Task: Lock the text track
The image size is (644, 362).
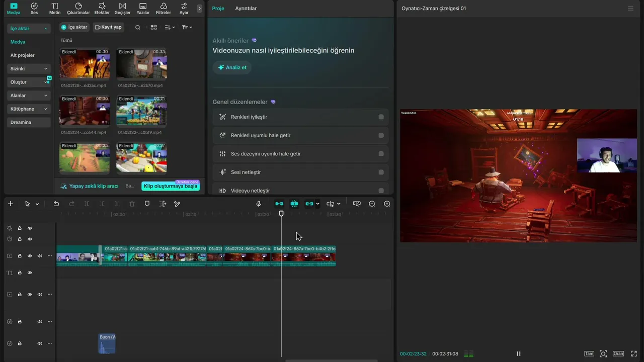Action: (x=20, y=273)
